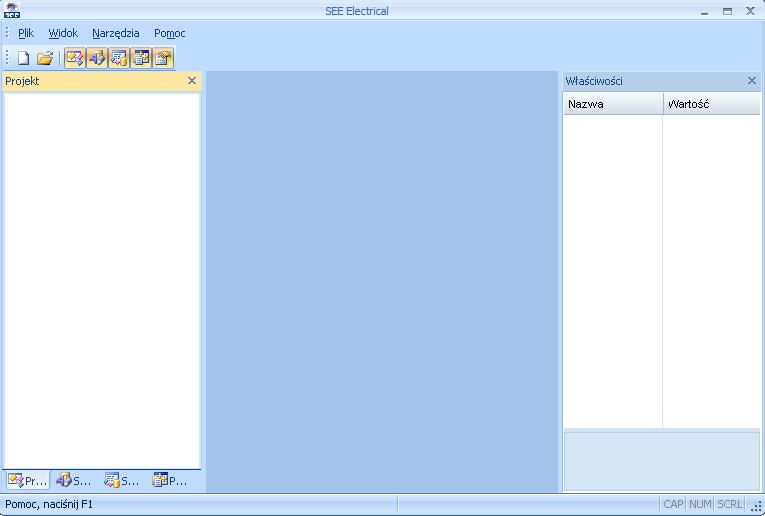765x516 pixels.
Task: Click the SCRL status bar indicator
Action: coord(729,504)
